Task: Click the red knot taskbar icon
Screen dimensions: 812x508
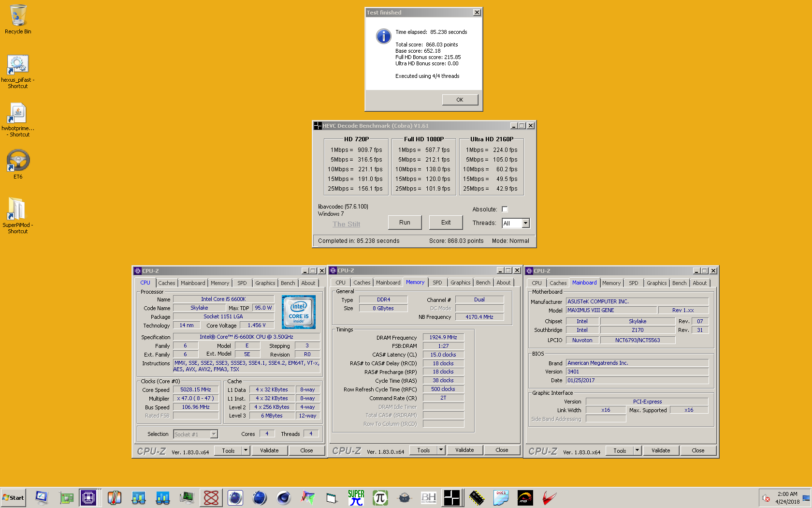Action: tap(211, 498)
